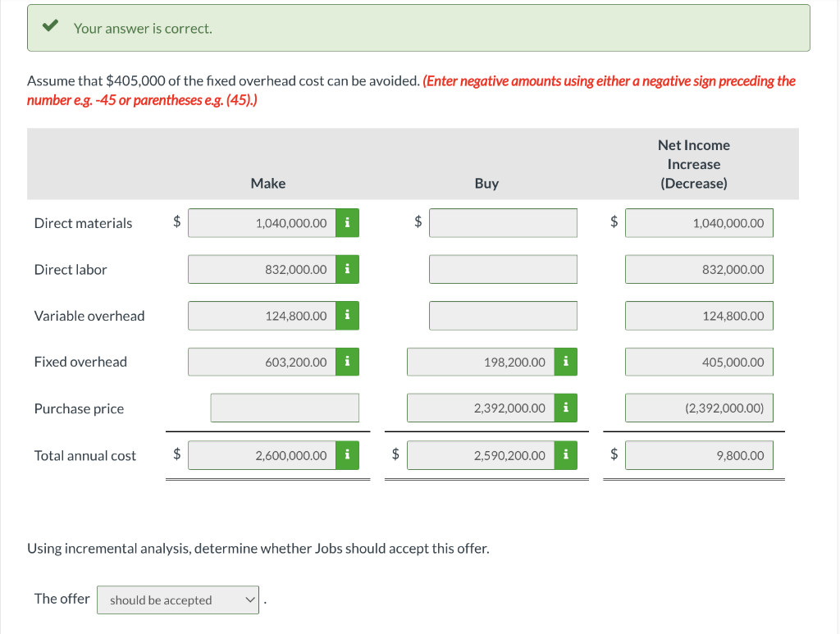Click the Net Income field showing (2,392,000.00)
This screenshot has height=634, width=840.
coord(699,408)
